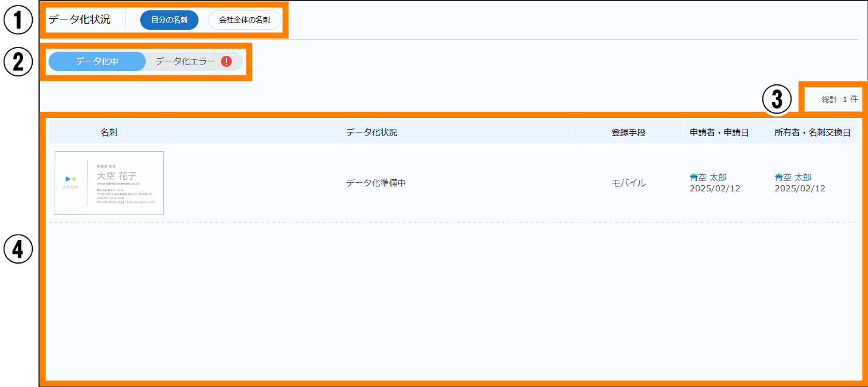Click the red error alert icon
The width and height of the screenshot is (868, 387).
(x=226, y=61)
